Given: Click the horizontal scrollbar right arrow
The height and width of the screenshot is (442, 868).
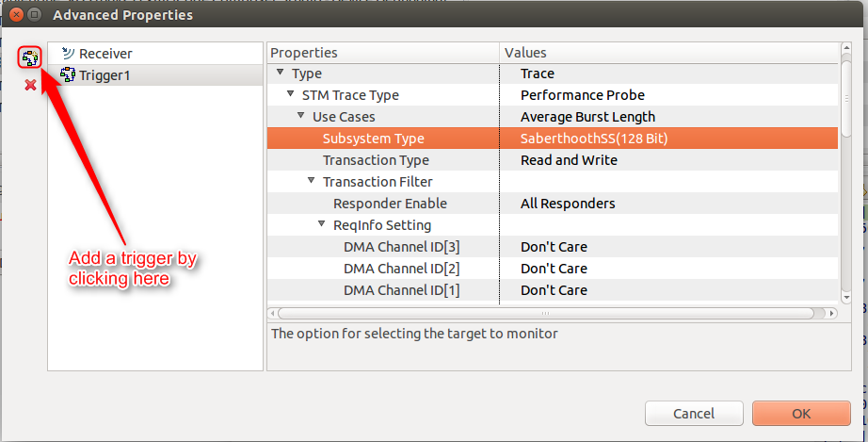Looking at the screenshot, I should coord(831,314).
